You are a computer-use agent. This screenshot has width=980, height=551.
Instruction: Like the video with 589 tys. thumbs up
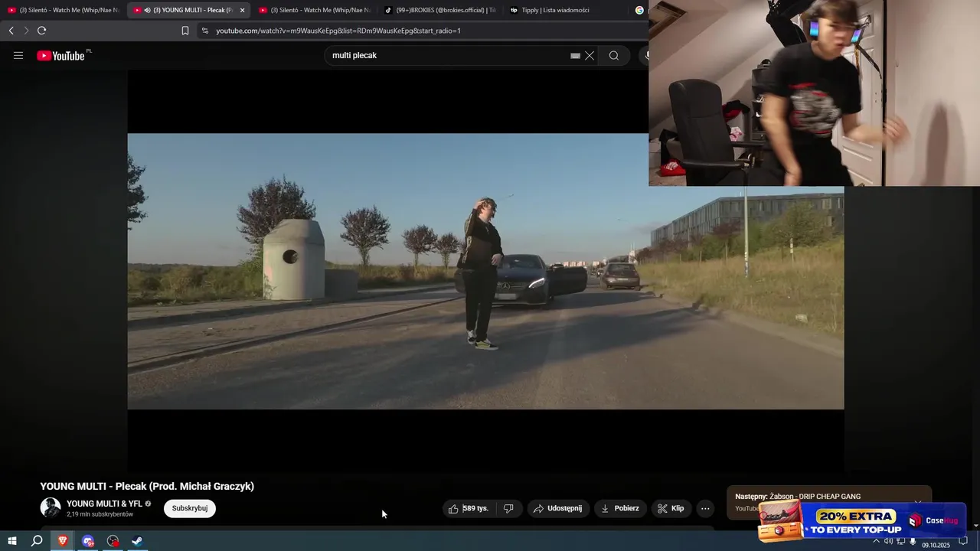[x=469, y=508]
